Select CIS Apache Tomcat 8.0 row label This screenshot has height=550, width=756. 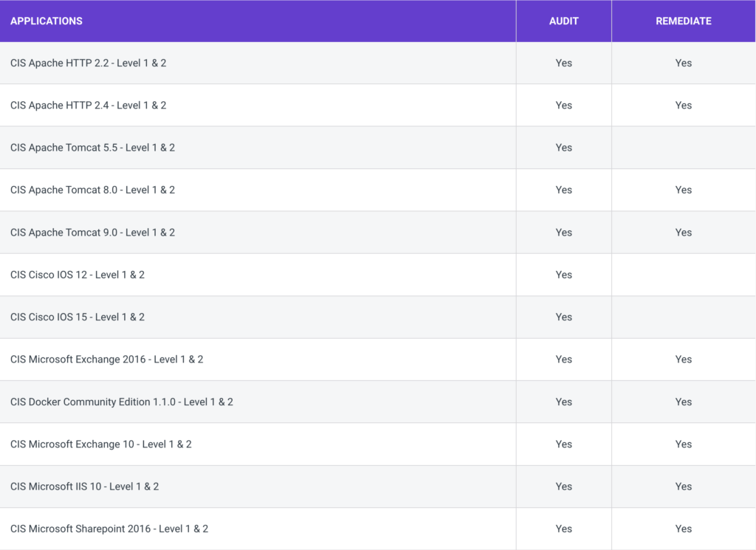click(x=92, y=190)
